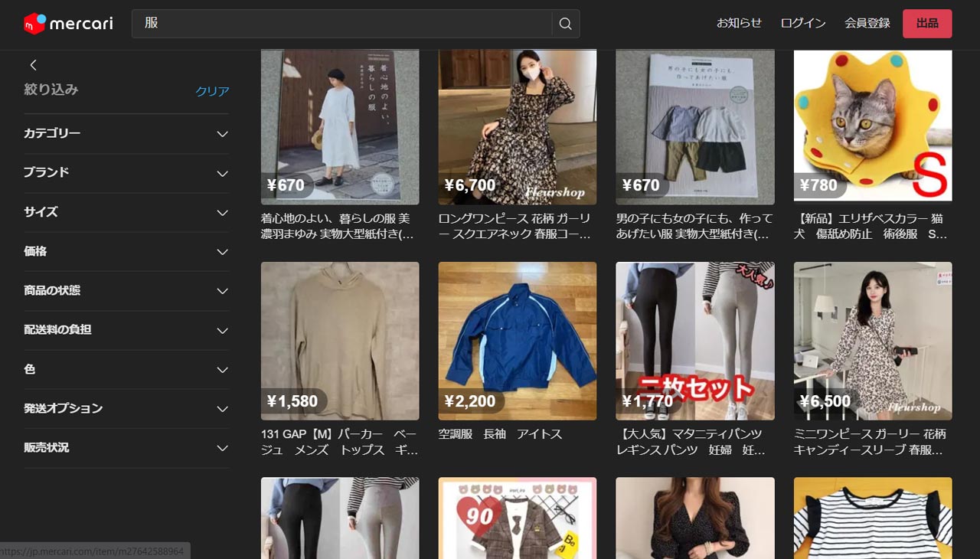
Task: Click the title 空調服 長袖 アイトス
Action: (501, 434)
